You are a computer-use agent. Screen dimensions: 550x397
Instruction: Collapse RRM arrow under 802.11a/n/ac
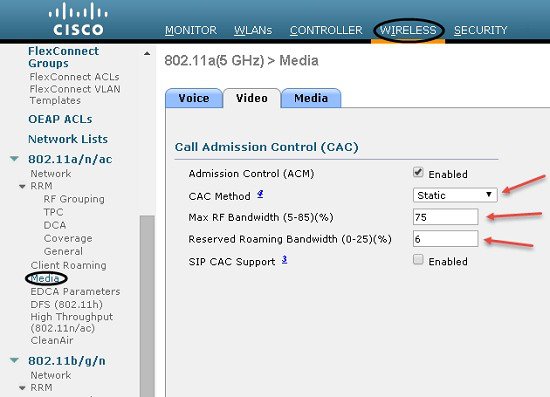22,186
